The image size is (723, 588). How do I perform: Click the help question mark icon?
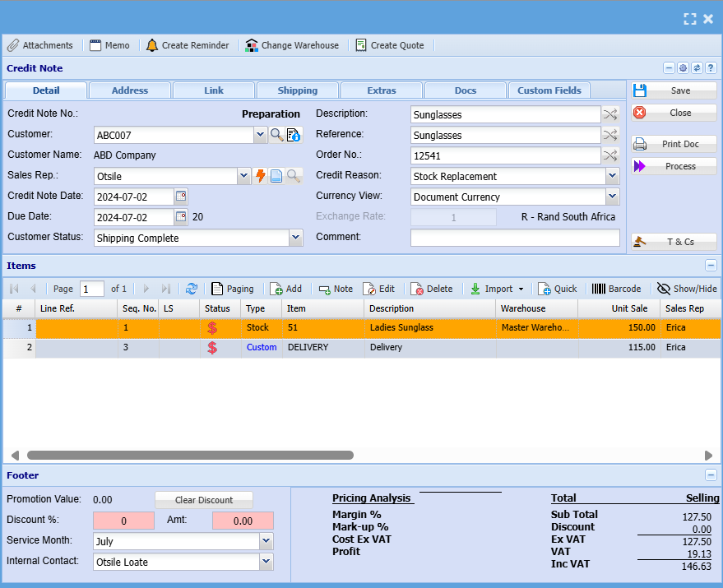(710, 68)
